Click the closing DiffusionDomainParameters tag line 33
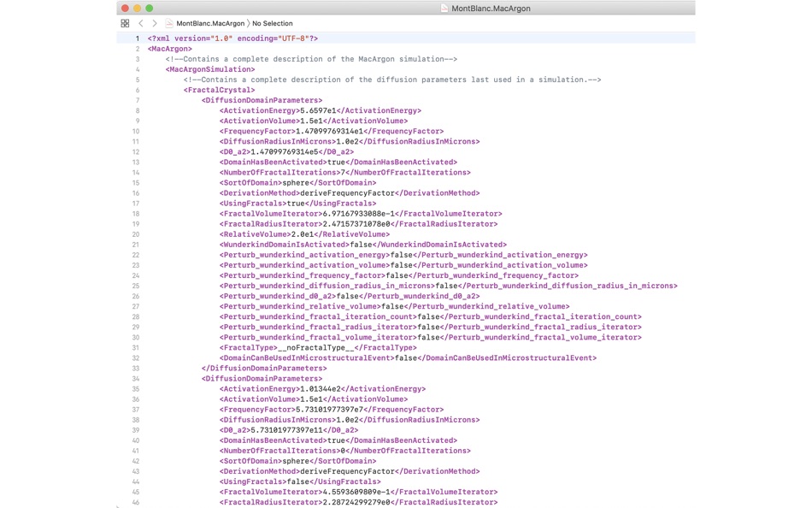The width and height of the screenshot is (812, 508). [x=264, y=368]
